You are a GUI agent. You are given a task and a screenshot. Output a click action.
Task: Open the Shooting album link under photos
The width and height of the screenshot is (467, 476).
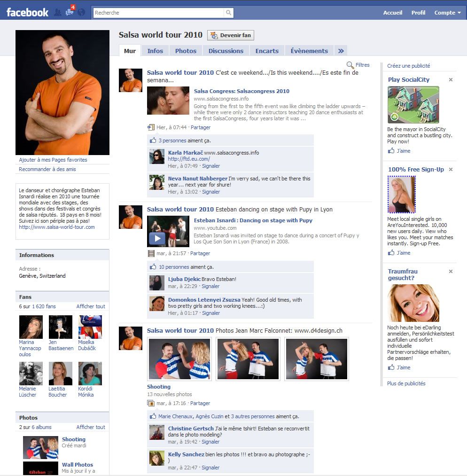(x=159, y=387)
